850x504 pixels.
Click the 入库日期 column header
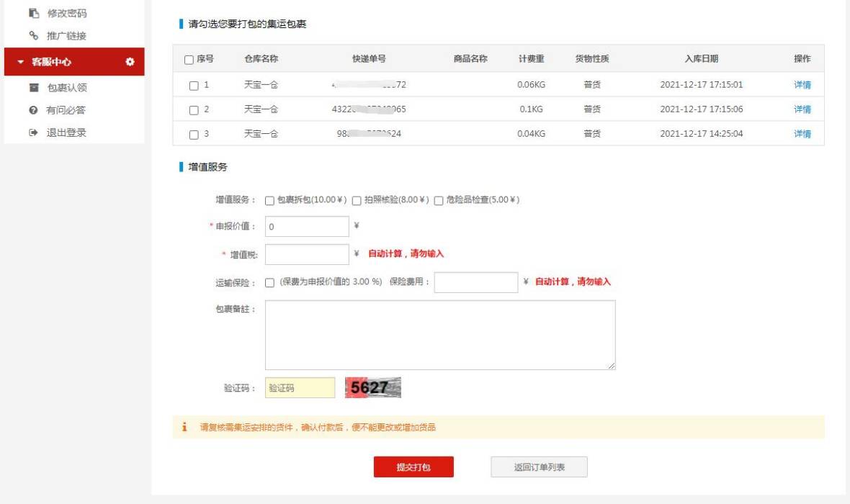[701, 58]
